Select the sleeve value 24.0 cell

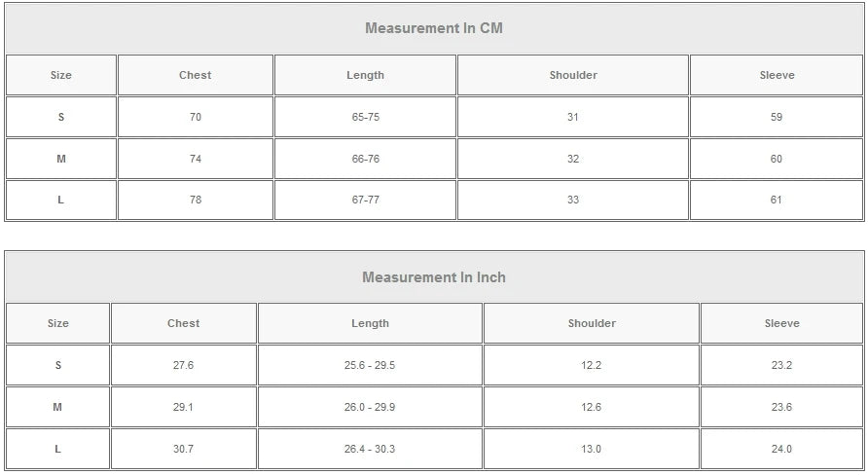click(781, 449)
